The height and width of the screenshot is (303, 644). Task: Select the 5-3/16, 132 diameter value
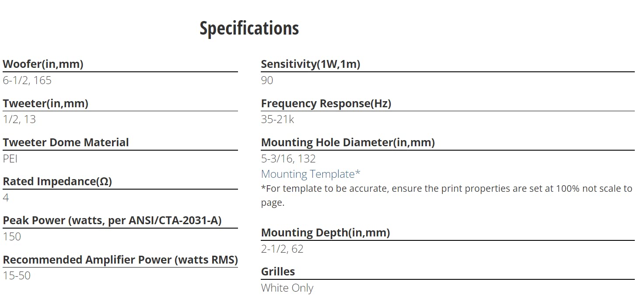(288, 159)
